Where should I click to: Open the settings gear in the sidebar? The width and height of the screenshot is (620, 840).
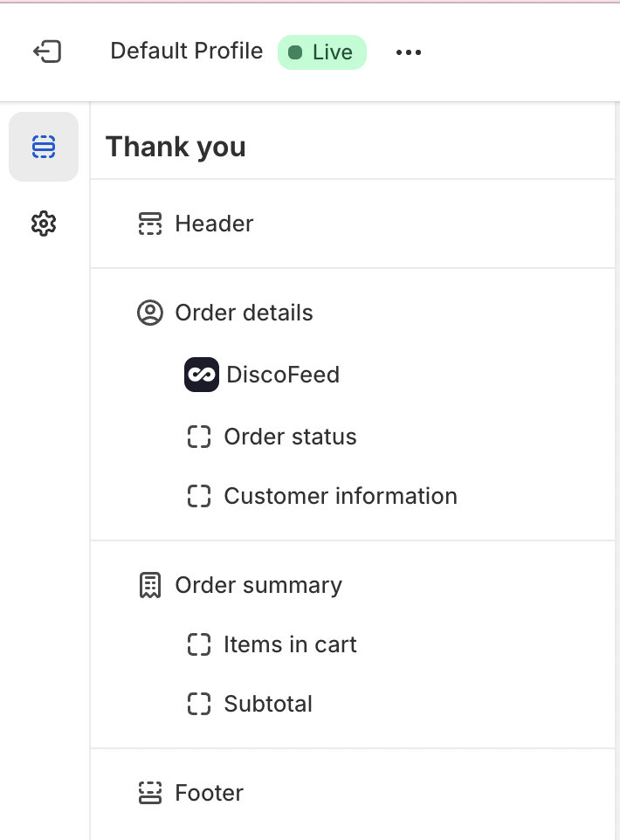(44, 224)
